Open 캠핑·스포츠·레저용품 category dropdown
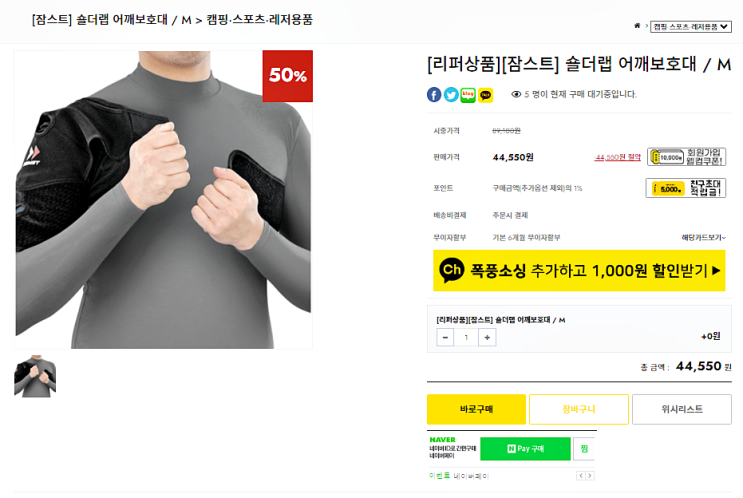The width and height of the screenshot is (743, 498). coord(692,26)
